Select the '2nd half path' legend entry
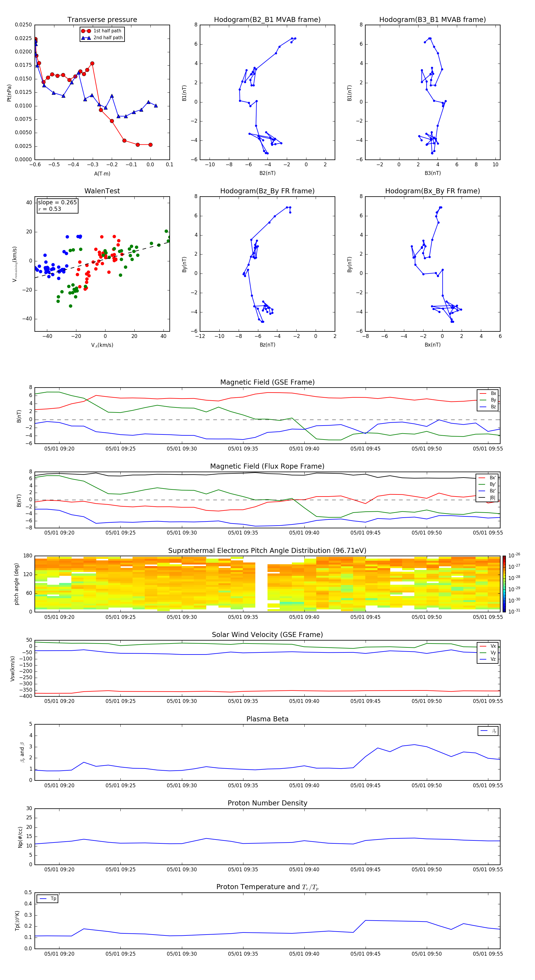Viewport: 535px width, 980px height. [x=103, y=38]
